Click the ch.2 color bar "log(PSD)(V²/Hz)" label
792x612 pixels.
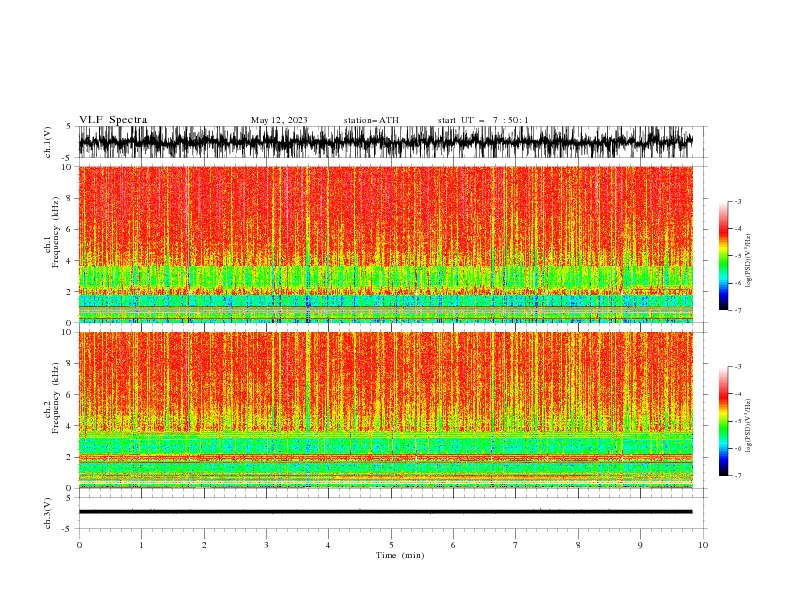pos(748,426)
